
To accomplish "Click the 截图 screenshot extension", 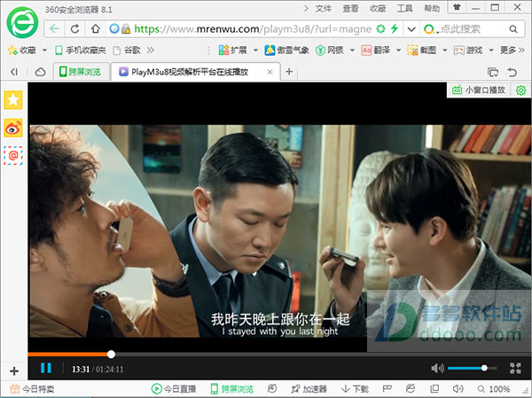I will 422,51.
